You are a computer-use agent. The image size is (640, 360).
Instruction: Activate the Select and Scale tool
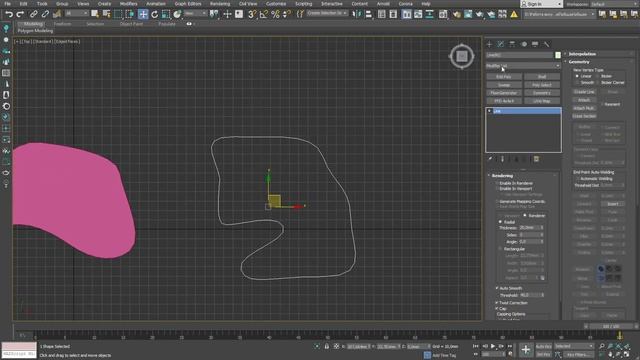[166, 14]
